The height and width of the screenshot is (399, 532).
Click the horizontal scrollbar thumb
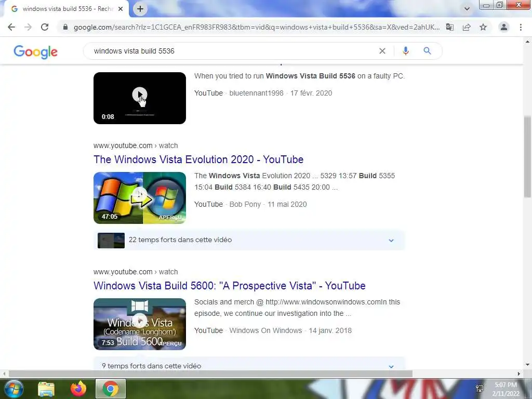pos(210,374)
